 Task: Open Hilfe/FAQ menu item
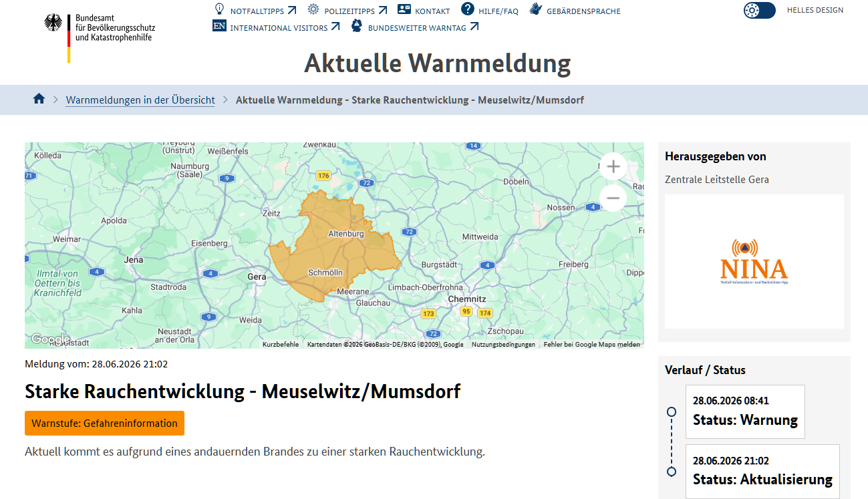tap(498, 11)
